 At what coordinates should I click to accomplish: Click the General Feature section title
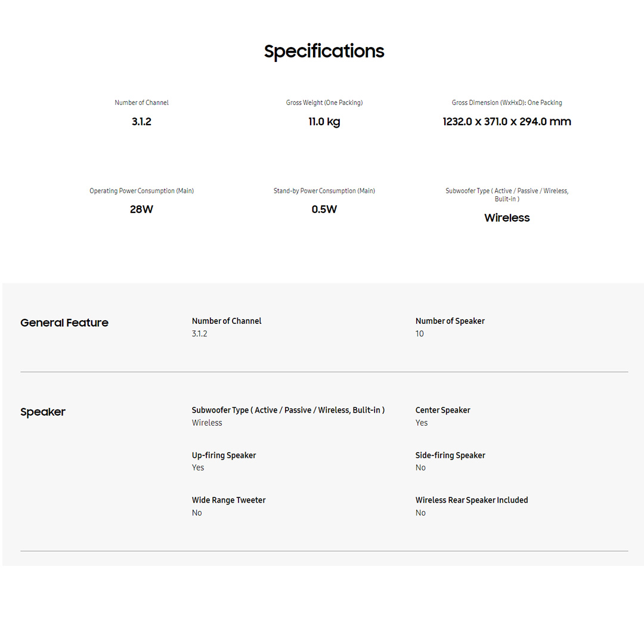click(64, 323)
